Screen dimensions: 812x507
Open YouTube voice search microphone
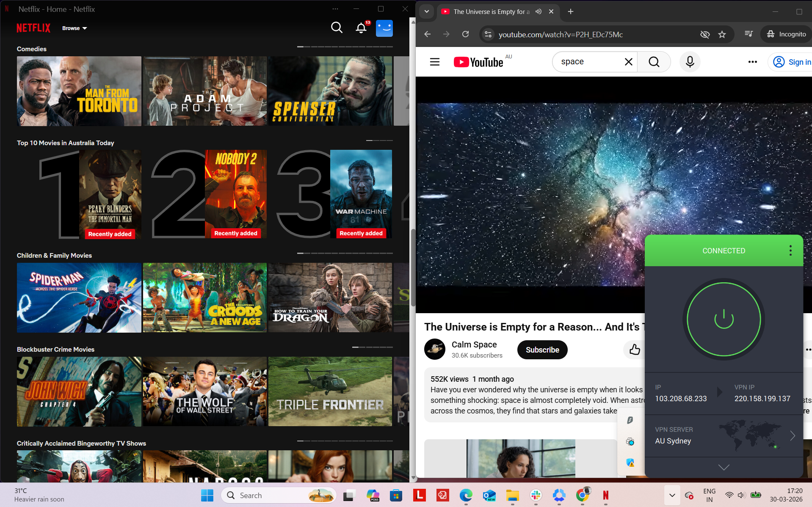pos(690,62)
